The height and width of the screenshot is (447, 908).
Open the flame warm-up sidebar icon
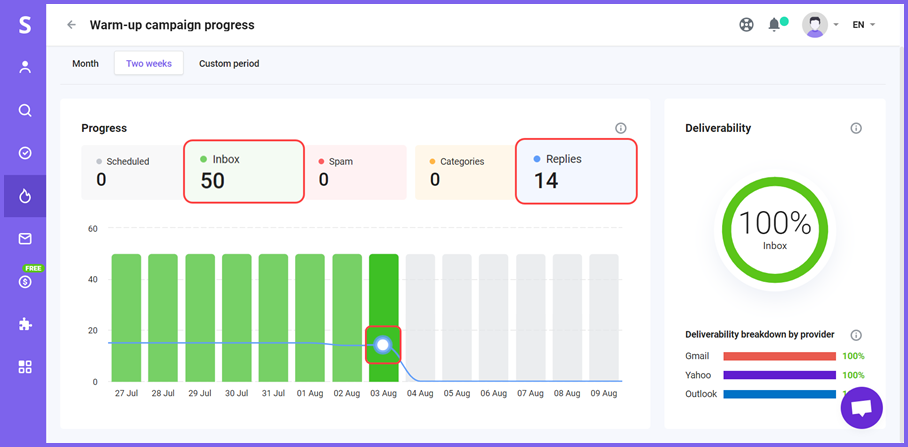[x=24, y=196]
